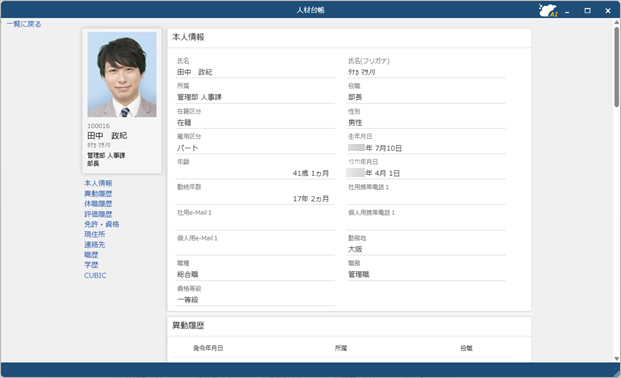Click the scrollbar down arrow

point(617,359)
